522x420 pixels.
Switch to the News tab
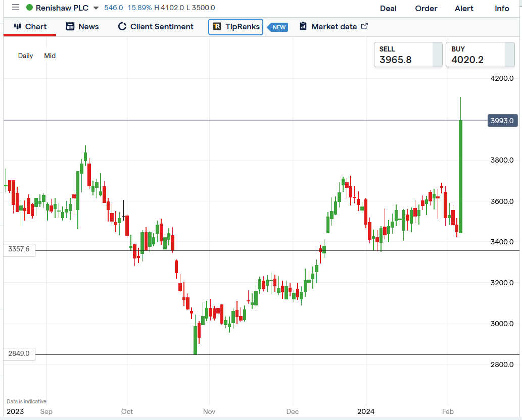[82, 27]
